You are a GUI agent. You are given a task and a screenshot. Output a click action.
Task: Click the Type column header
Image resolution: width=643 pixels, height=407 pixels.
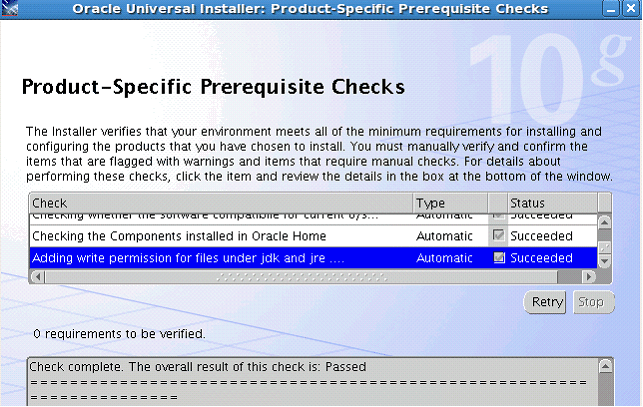[x=450, y=203]
